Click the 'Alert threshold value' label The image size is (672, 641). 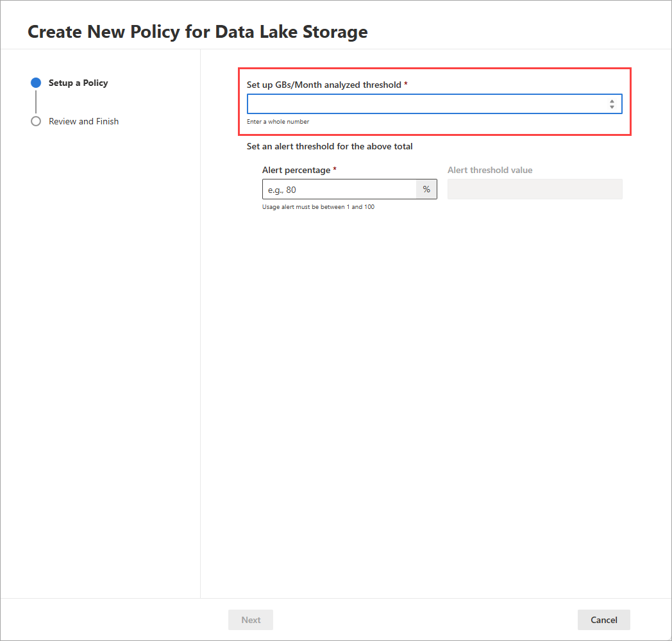[x=490, y=170]
